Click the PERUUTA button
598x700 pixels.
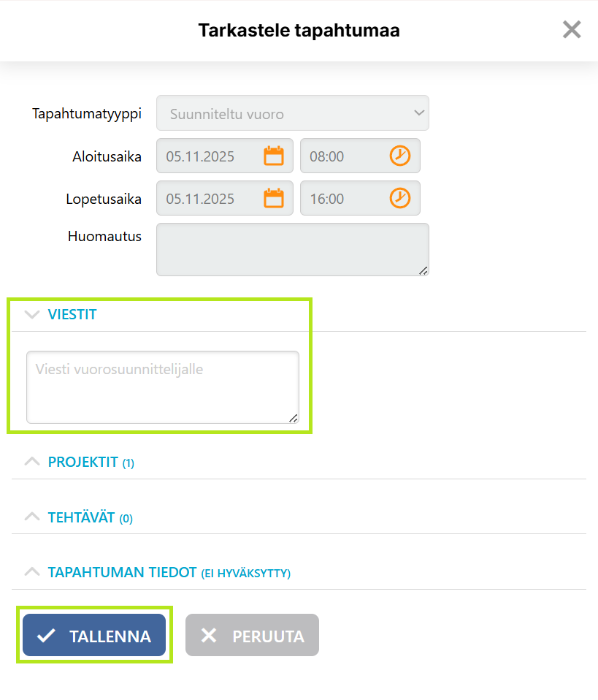click(252, 635)
